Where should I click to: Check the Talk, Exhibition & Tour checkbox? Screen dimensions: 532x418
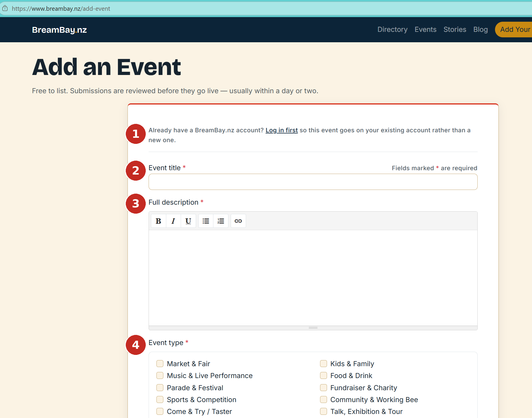(x=324, y=411)
